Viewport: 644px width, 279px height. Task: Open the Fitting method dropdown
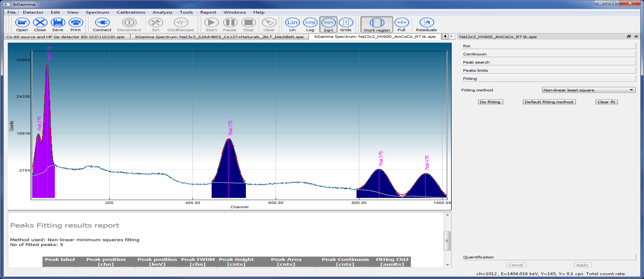tap(589, 90)
